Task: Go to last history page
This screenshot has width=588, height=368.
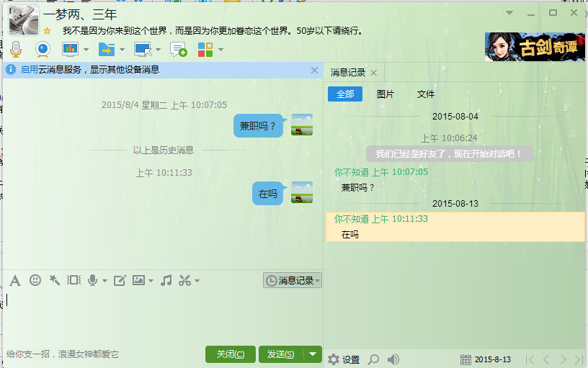Action: click(x=579, y=360)
